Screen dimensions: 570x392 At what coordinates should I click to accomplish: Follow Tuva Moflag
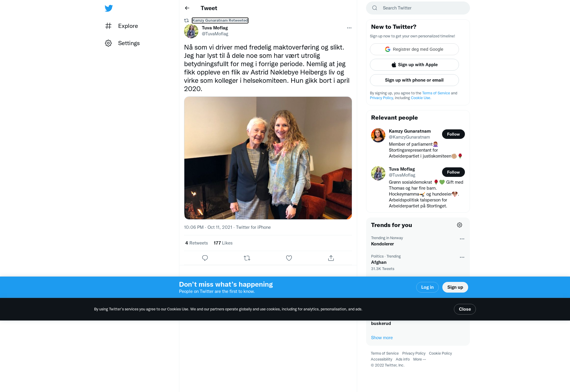(453, 172)
